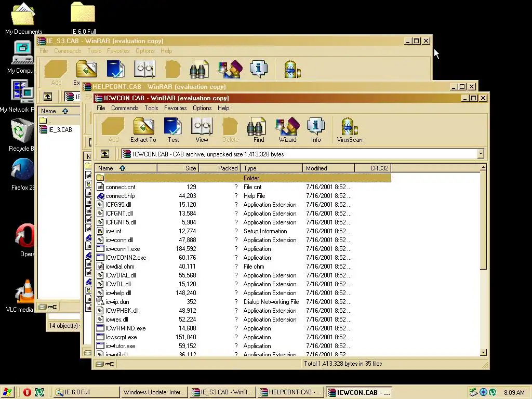Open My Documents desktop icon
Image resolution: width=532 pixels, height=399 pixels.
[23, 18]
